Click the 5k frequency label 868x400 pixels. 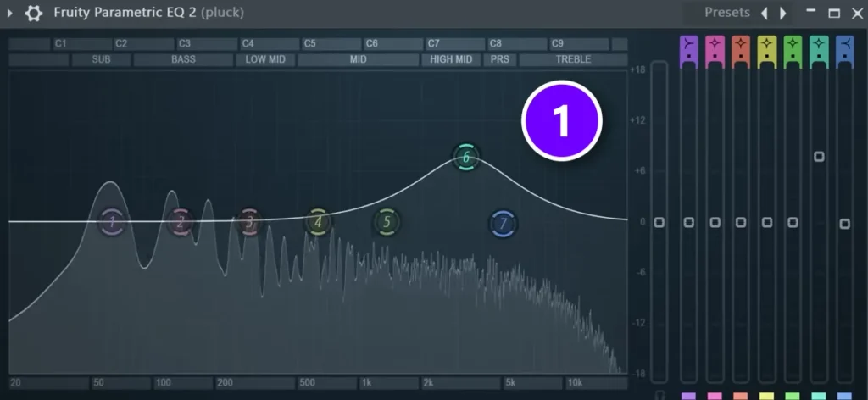tap(509, 383)
